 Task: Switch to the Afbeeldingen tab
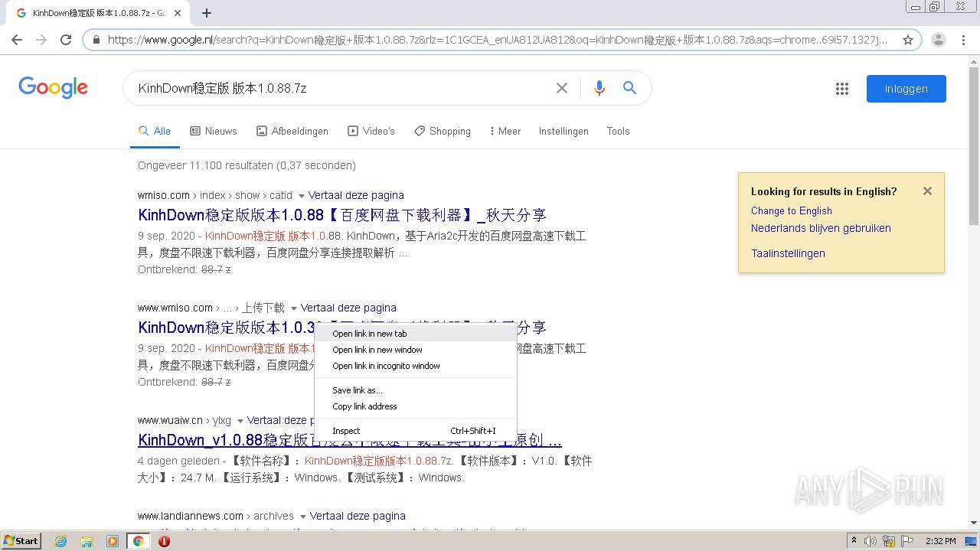(292, 131)
